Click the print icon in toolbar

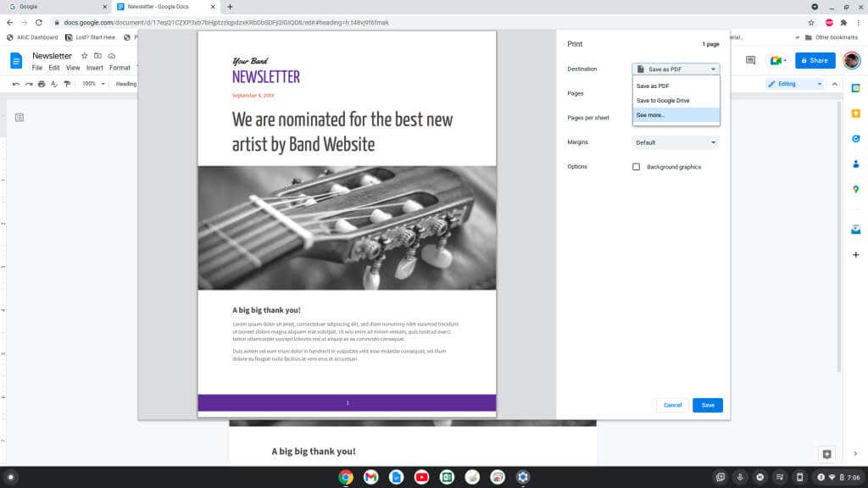click(42, 84)
